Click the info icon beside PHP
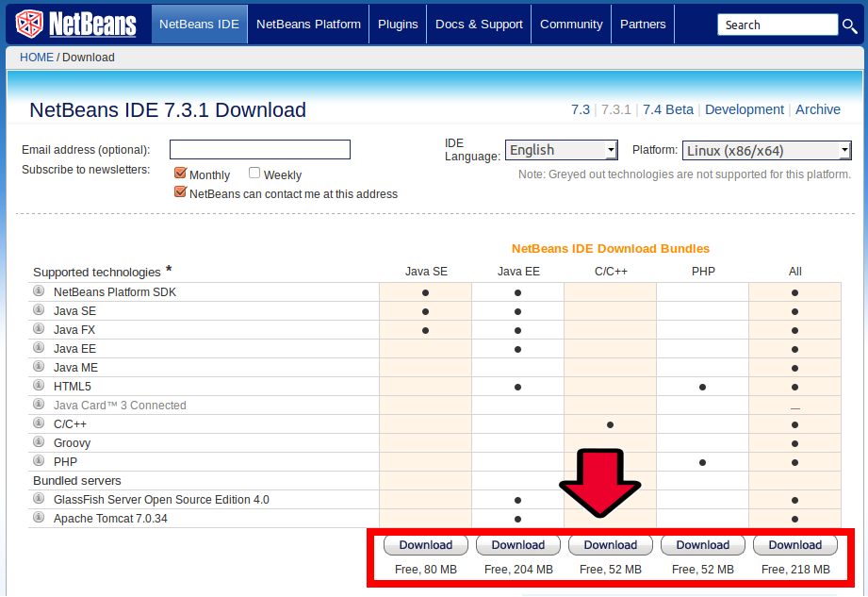 (38, 461)
